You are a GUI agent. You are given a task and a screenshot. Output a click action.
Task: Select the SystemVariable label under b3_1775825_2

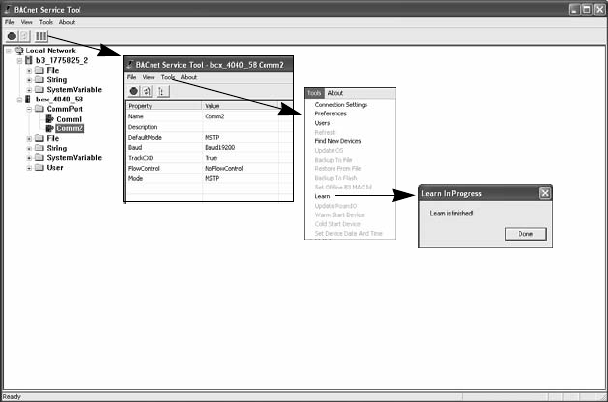point(74,90)
